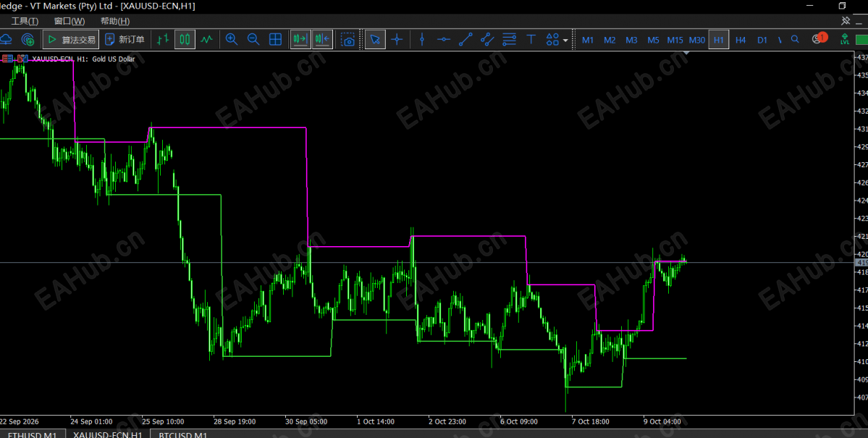The width and height of the screenshot is (868, 438).
Task: Switch chart to bar chart style
Action: point(163,39)
